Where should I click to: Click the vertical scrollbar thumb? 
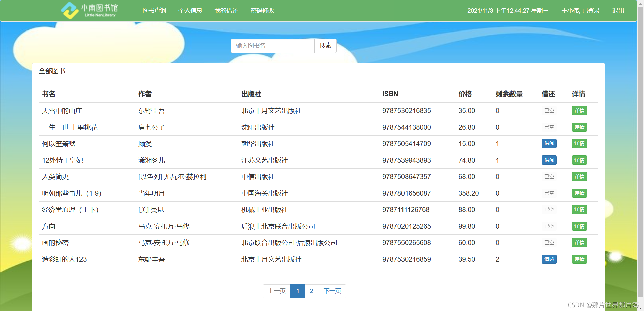coord(640,152)
